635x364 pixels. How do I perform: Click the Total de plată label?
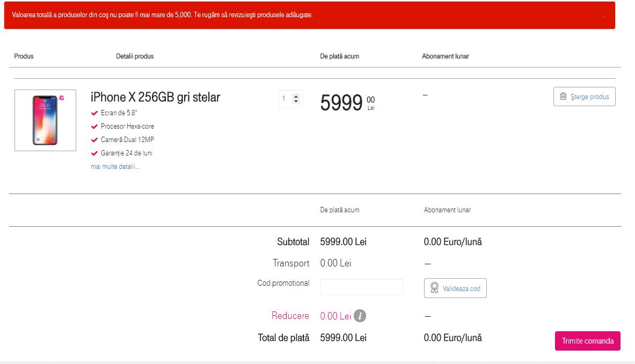(x=283, y=338)
